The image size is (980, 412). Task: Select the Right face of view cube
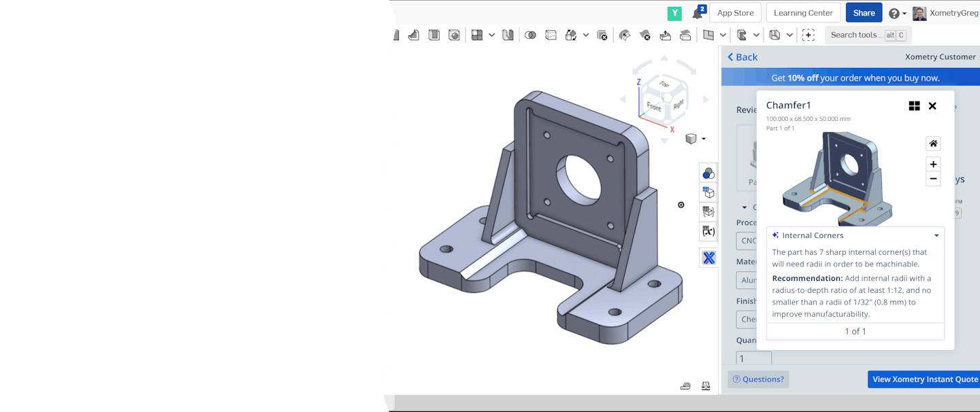[678, 104]
